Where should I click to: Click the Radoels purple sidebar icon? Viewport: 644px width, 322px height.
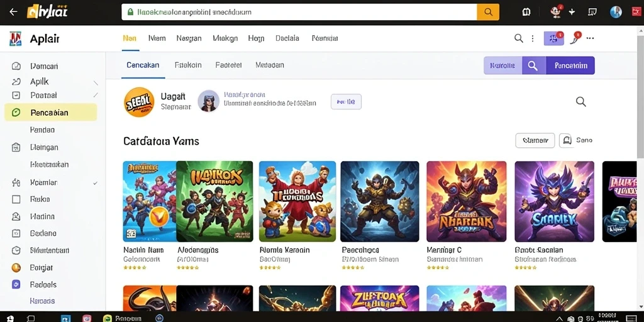(16, 284)
